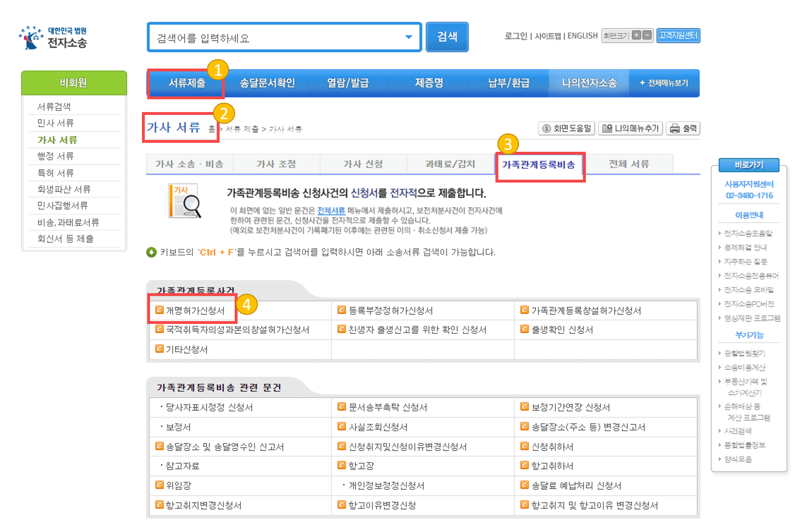Click e-form icon beside 문서송부촉탁 신청서
The width and height of the screenshot is (795, 532).
click(342, 407)
